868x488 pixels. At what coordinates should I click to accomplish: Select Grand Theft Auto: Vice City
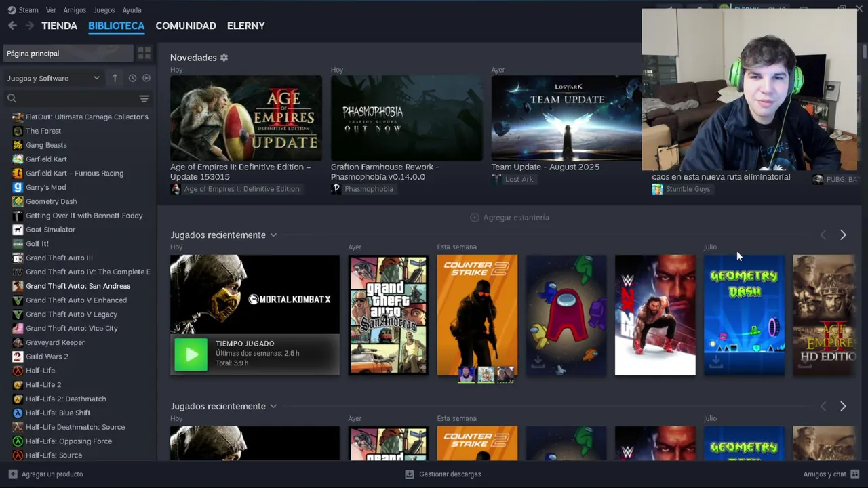[x=72, y=328]
